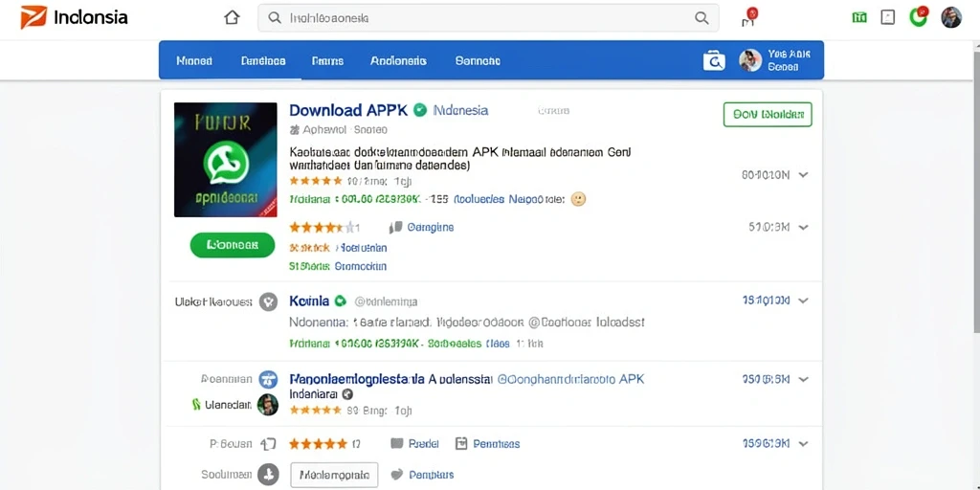Open the user avatar at the top right
The height and width of the screenshot is (490, 980).
pos(951,17)
